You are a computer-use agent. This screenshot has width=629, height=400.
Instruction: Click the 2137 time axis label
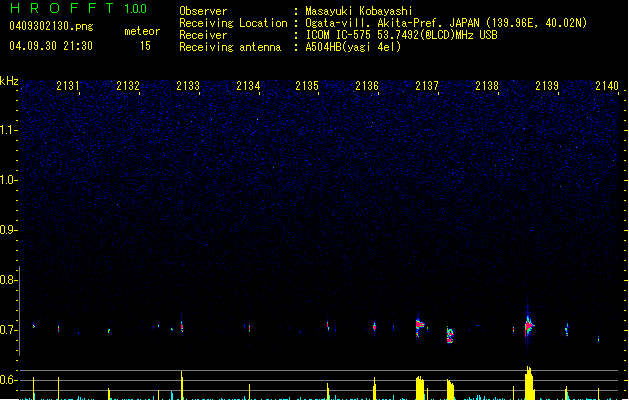[427, 86]
